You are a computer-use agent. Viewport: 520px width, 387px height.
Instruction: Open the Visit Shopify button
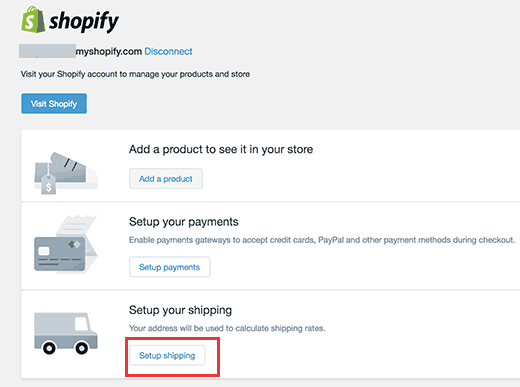(54, 104)
